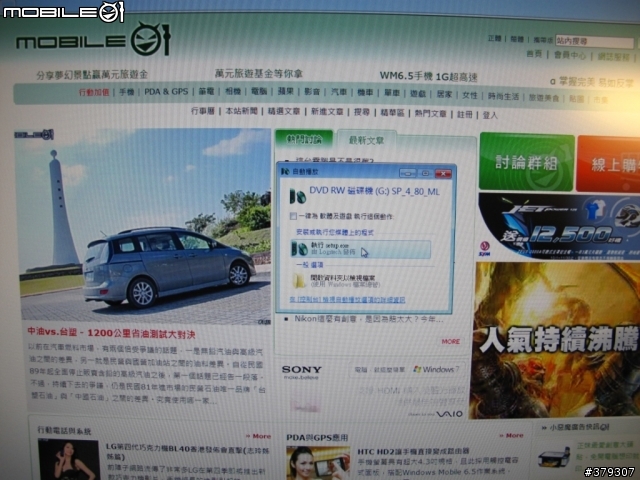Open the 蘋果 category in nav bar
This screenshot has height=480, width=640.
[x=286, y=91]
